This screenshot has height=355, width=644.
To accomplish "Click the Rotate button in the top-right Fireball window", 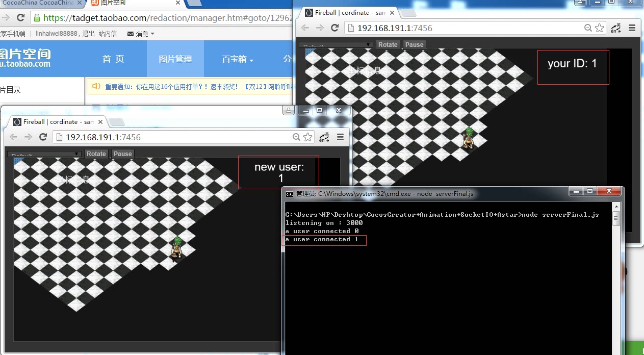I will 388,45.
